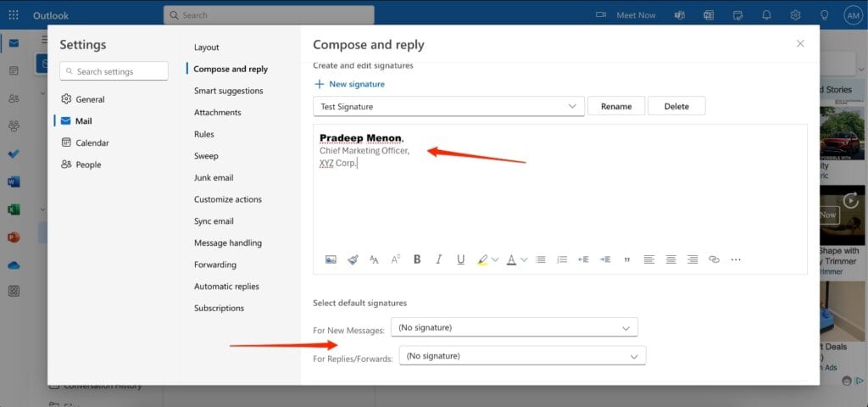Open Excel app in sidebar
Screen dimensions: 868x407
tap(14, 210)
